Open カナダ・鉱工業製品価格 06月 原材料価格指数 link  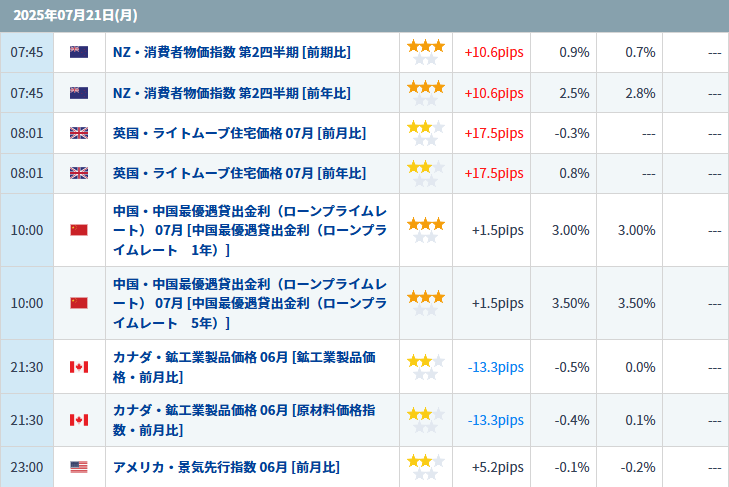tap(244, 420)
